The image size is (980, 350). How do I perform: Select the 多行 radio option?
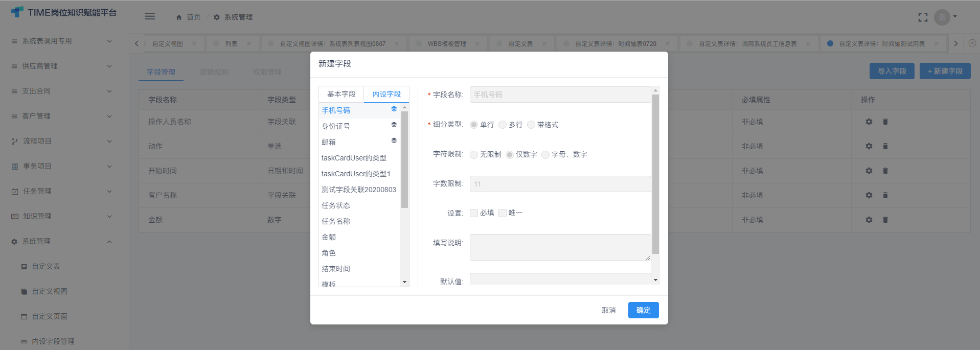503,125
